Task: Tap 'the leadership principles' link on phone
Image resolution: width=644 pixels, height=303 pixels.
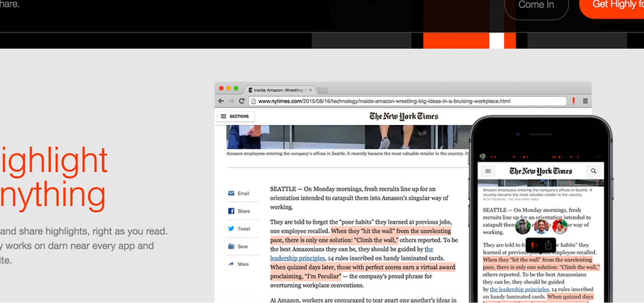Action: 519,289
